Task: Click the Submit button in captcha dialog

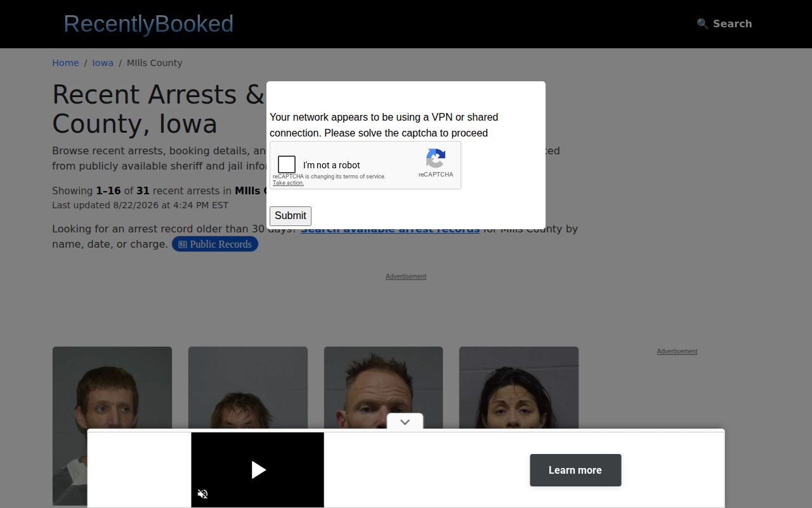Action: (291, 216)
